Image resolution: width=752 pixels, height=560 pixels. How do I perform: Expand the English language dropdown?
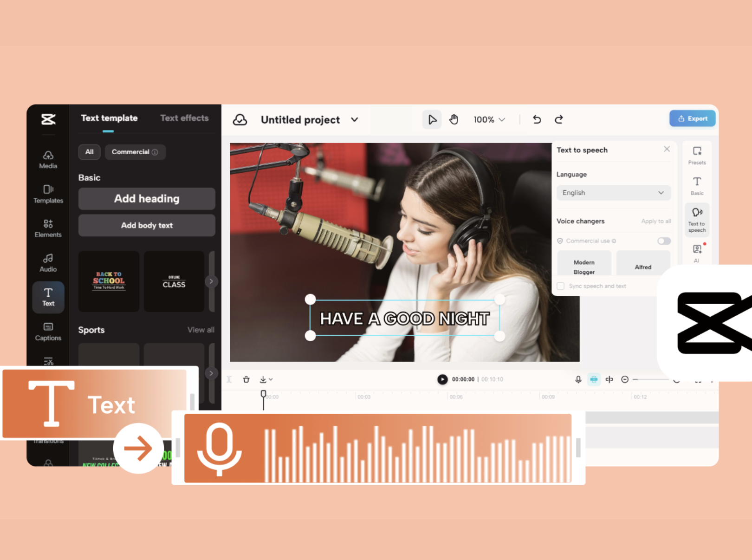point(613,193)
